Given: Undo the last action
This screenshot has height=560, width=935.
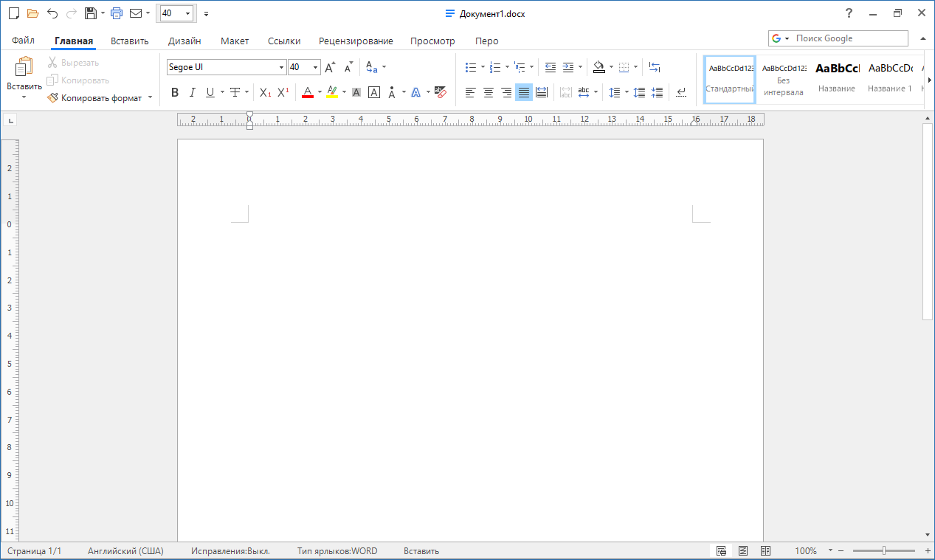Looking at the screenshot, I should tap(52, 13).
